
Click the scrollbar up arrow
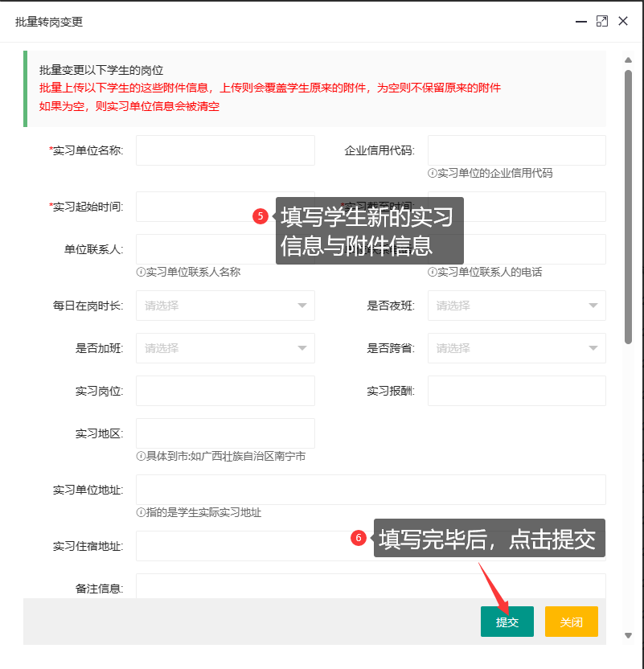coord(629,58)
